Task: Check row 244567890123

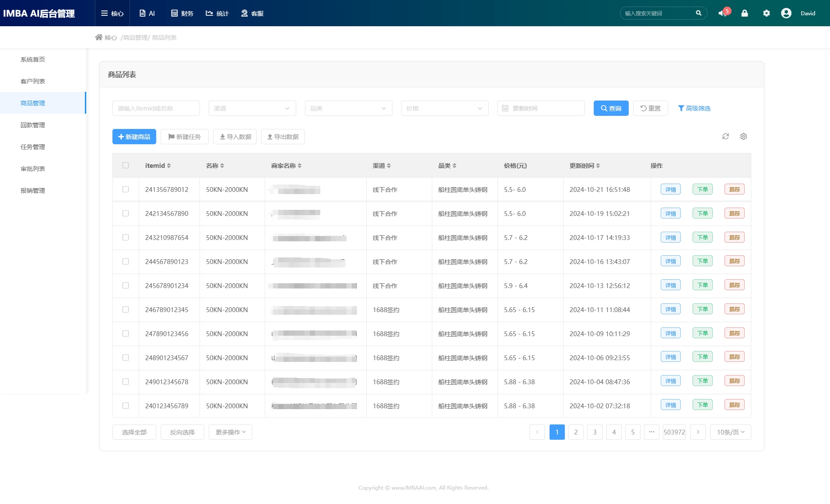Action: point(126,261)
